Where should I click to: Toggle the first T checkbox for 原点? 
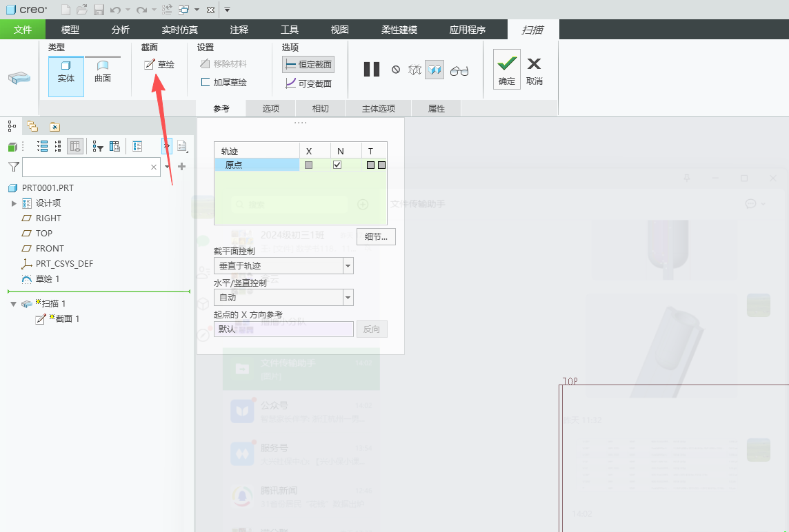click(370, 165)
